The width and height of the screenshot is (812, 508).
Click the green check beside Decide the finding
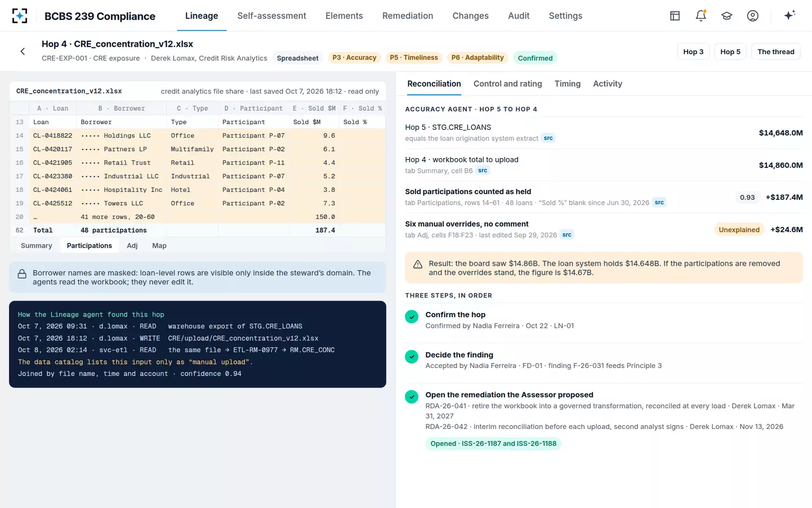(412, 357)
